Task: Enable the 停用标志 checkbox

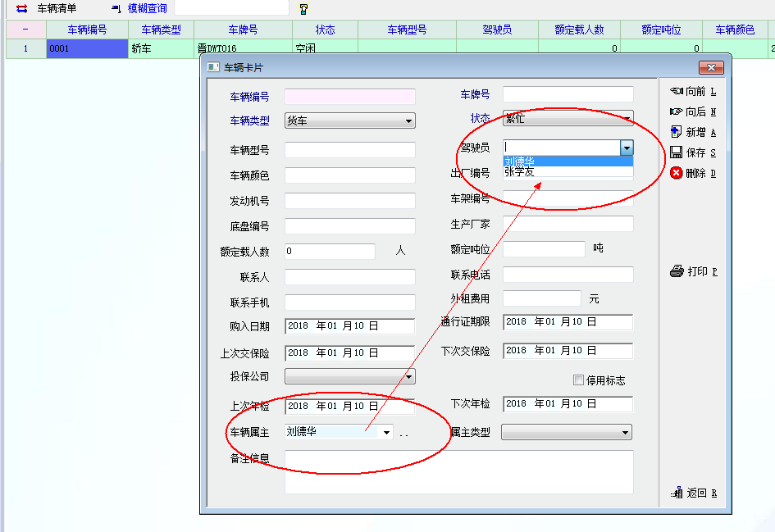Action: (579, 380)
